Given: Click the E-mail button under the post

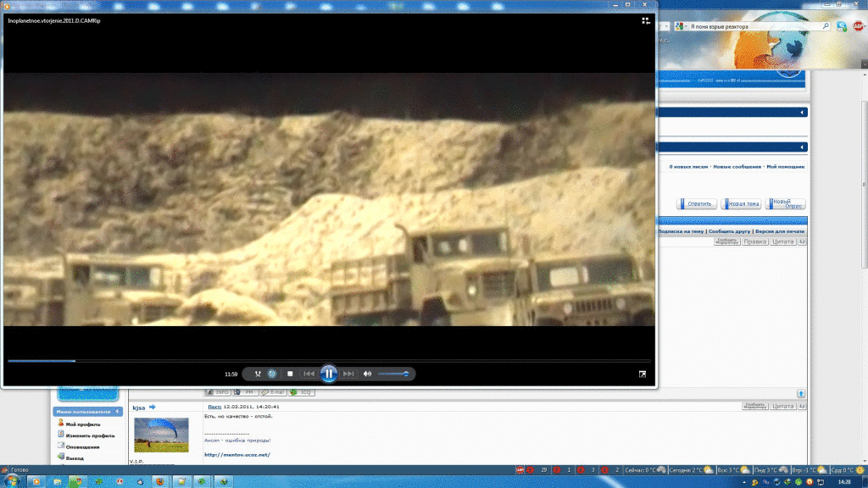Looking at the screenshot, I should point(273,392).
